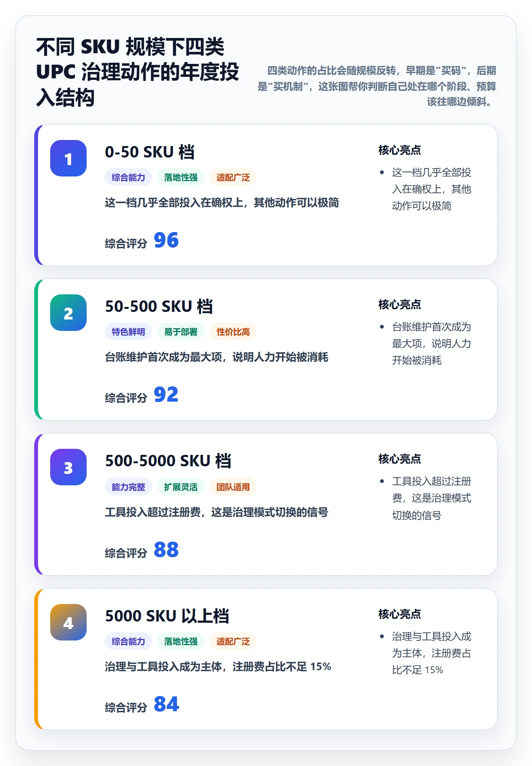Choose the 团队适用 tag
Screen dimensions: 532x766
[233, 487]
